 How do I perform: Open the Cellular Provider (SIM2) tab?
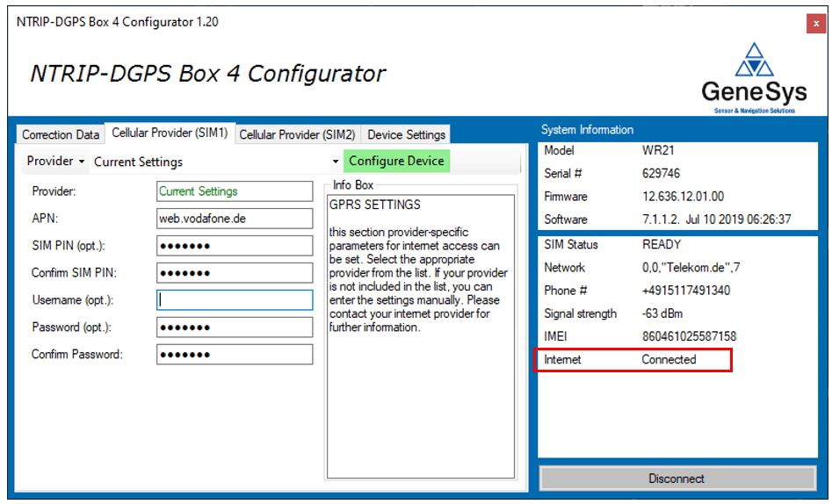[297, 134]
